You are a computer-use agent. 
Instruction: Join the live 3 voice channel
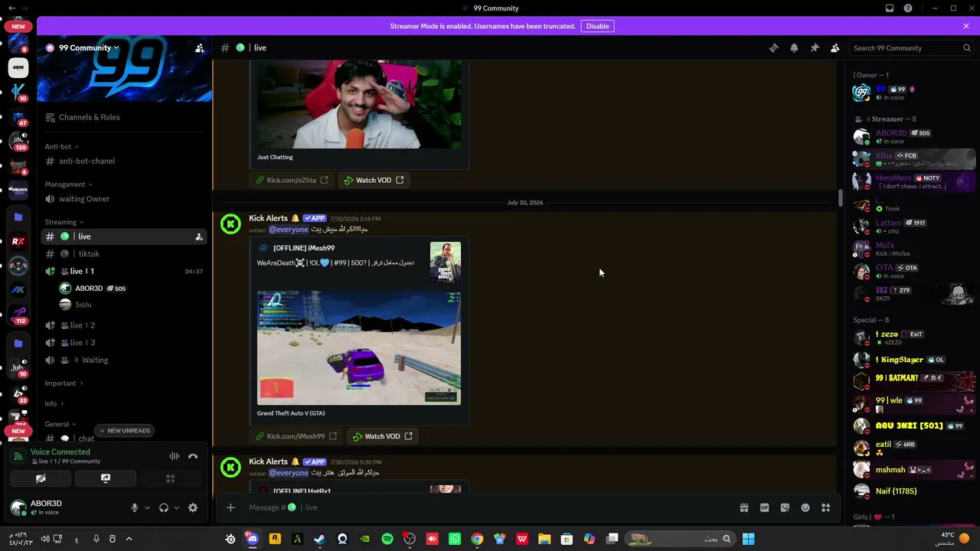point(124,342)
